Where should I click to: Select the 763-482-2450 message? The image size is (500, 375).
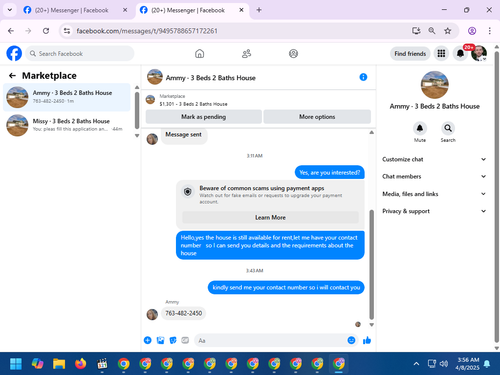183,313
